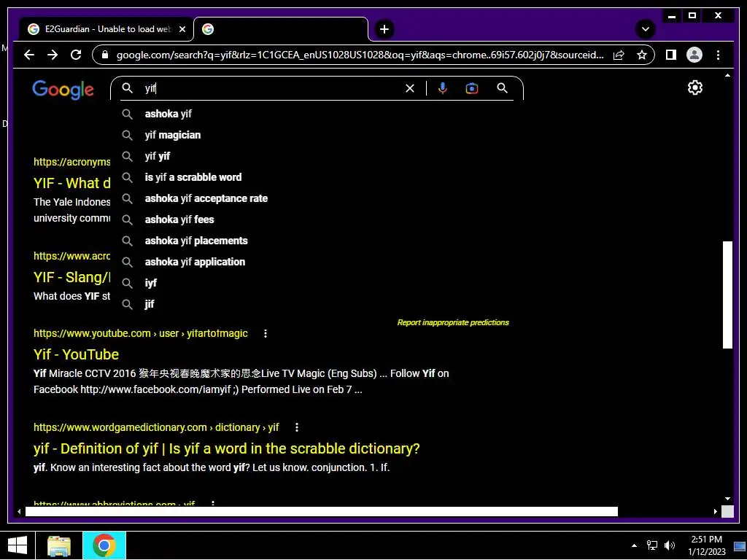This screenshot has height=560, width=747.
Task: Search by image using the camera icon
Action: (x=472, y=88)
